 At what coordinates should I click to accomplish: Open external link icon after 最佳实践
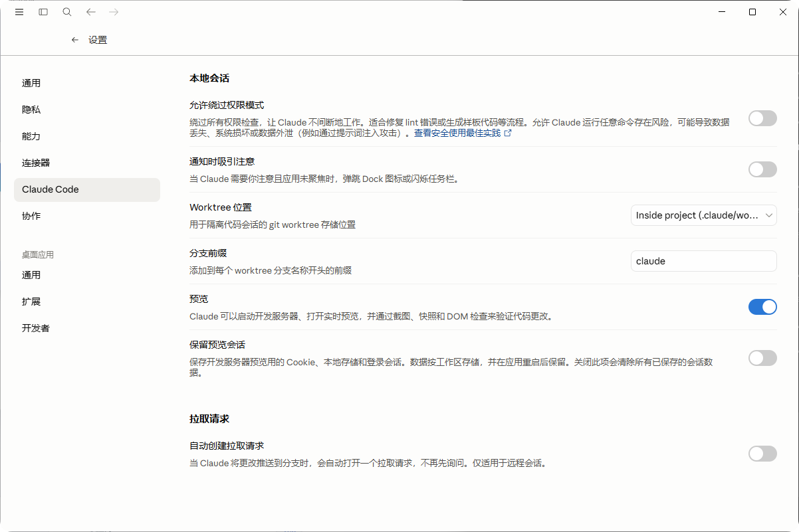point(508,133)
